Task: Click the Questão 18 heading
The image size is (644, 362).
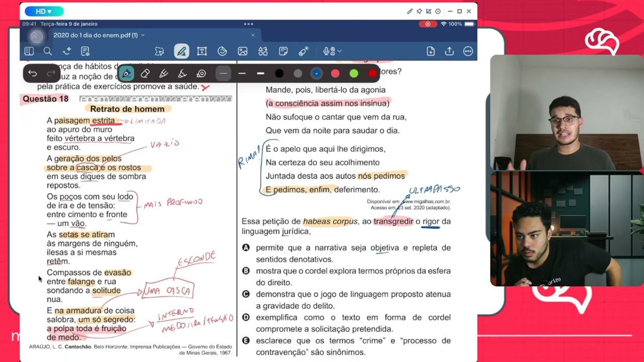Action: pyautogui.click(x=45, y=99)
